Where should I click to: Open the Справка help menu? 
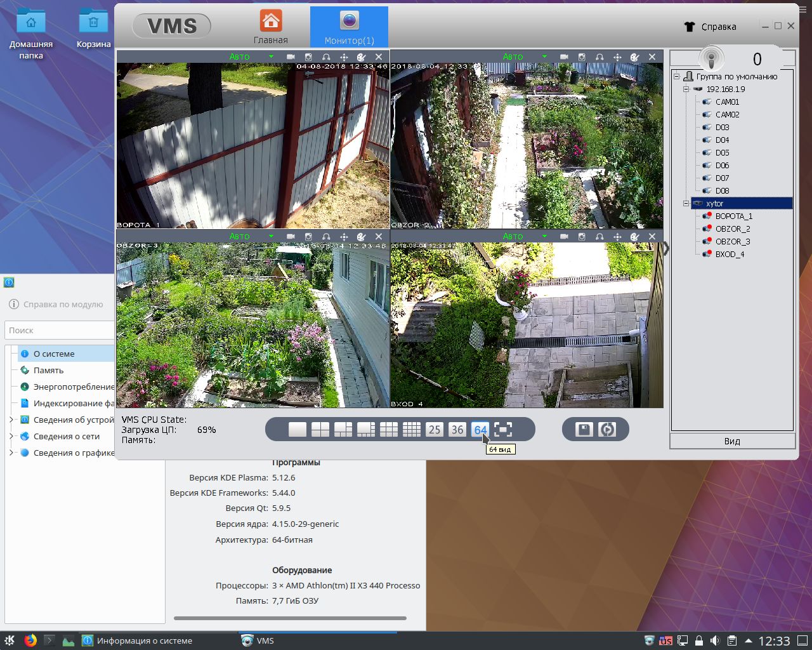point(711,27)
